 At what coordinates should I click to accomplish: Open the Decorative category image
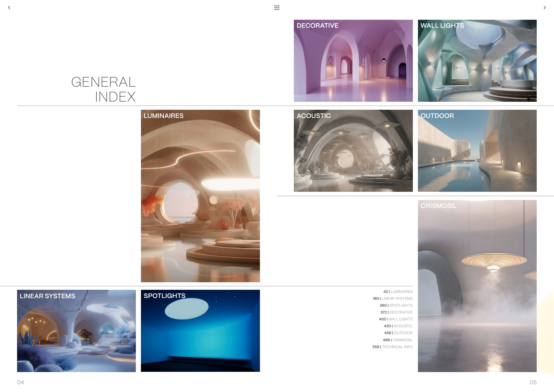click(353, 61)
